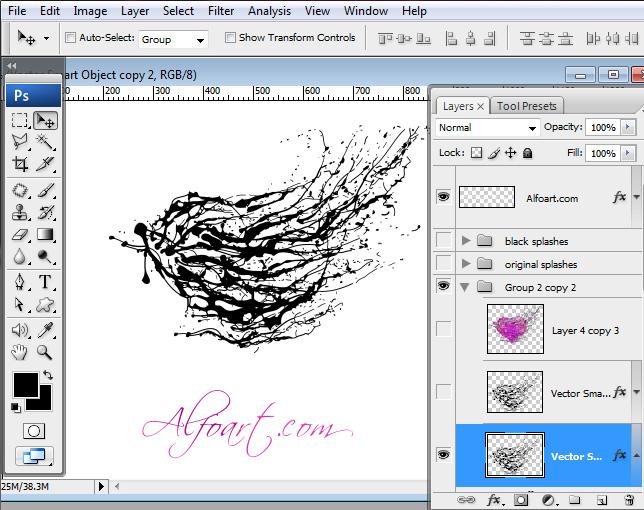Open the Normal blend mode dropdown

[x=487, y=128]
